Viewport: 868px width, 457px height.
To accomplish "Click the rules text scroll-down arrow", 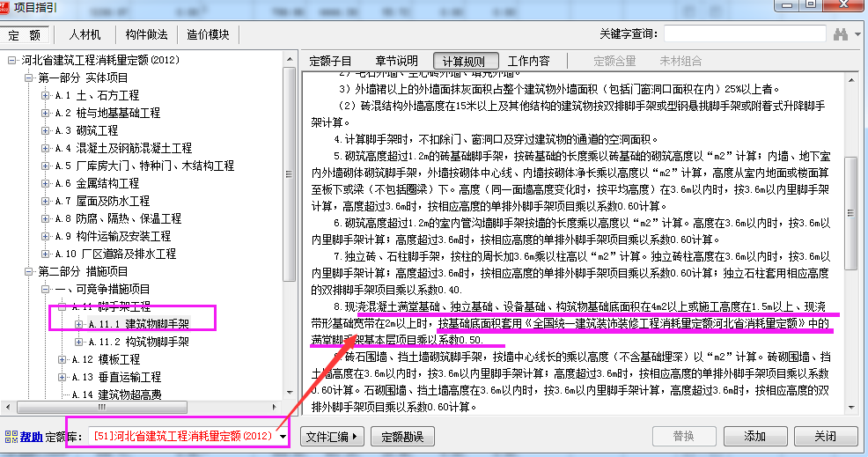I will (x=851, y=408).
